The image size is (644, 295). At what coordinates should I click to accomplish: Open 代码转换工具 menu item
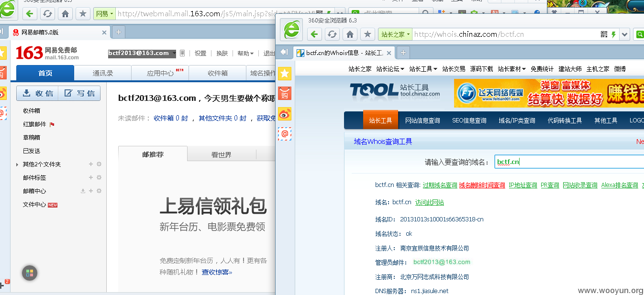(565, 120)
